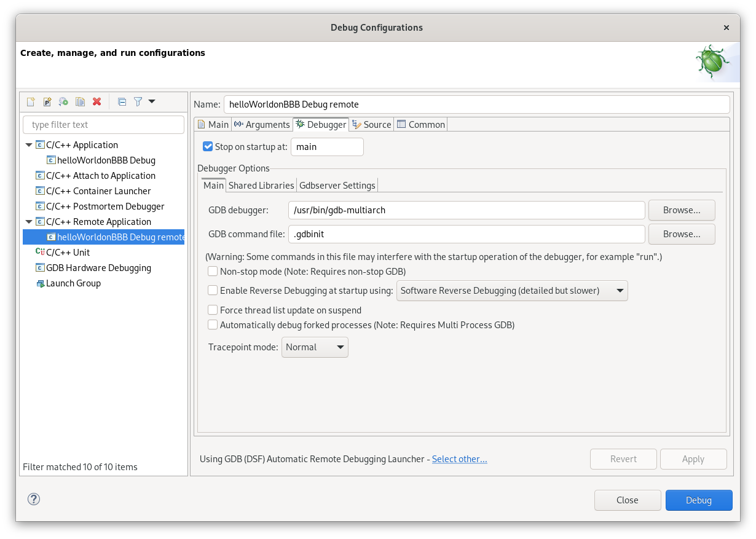The image size is (756, 539).
Task: Create a new launch configuration
Action: click(x=31, y=101)
